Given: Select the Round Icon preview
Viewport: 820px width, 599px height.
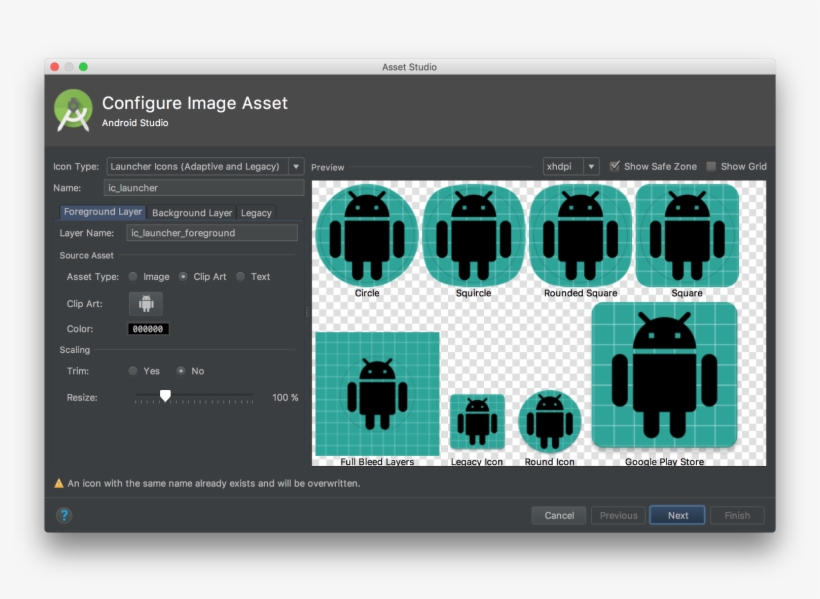Looking at the screenshot, I should click(x=550, y=422).
